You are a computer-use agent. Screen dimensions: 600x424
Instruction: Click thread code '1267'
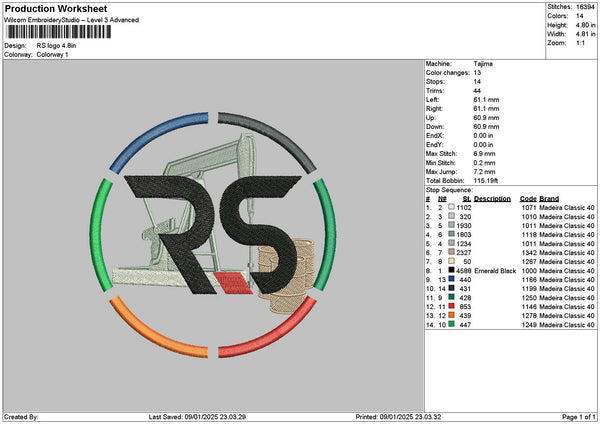(529, 261)
